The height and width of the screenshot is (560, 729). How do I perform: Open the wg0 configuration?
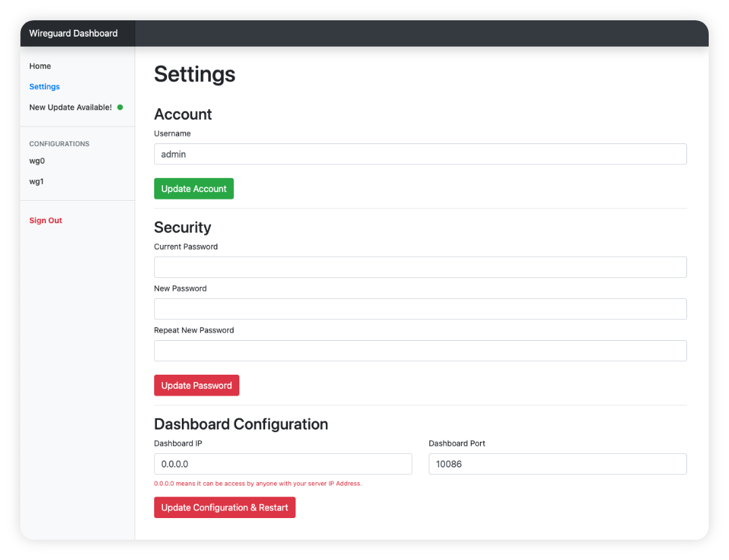pyautogui.click(x=37, y=161)
